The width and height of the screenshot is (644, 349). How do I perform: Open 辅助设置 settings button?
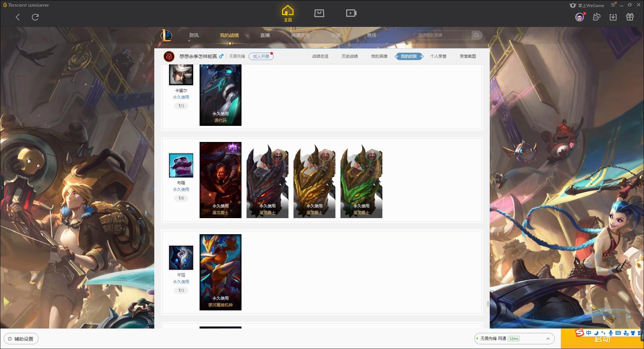point(21,339)
